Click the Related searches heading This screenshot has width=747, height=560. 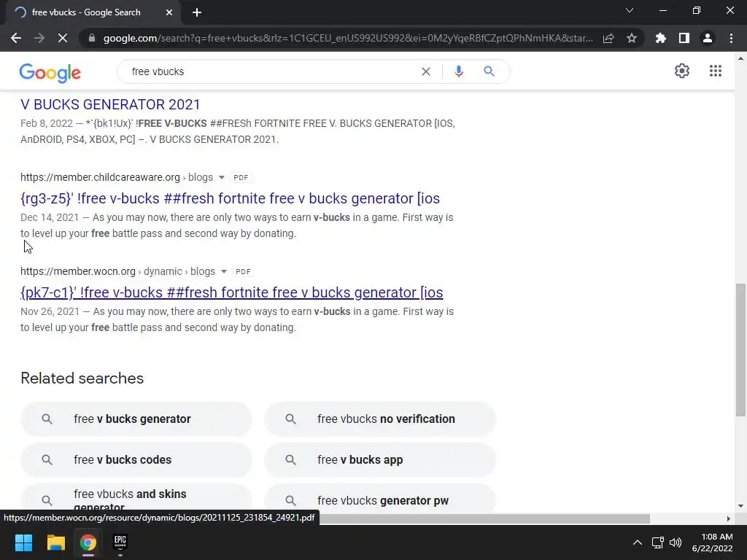click(82, 378)
